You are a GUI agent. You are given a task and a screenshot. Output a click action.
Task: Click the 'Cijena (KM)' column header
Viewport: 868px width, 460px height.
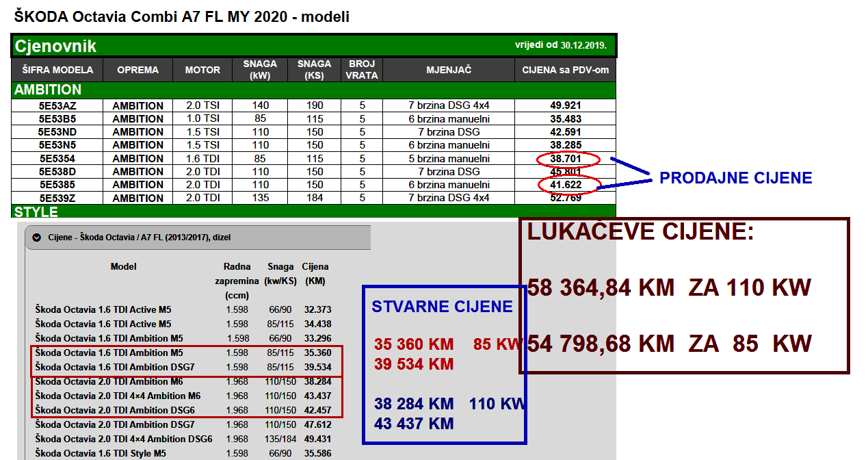pos(315,274)
